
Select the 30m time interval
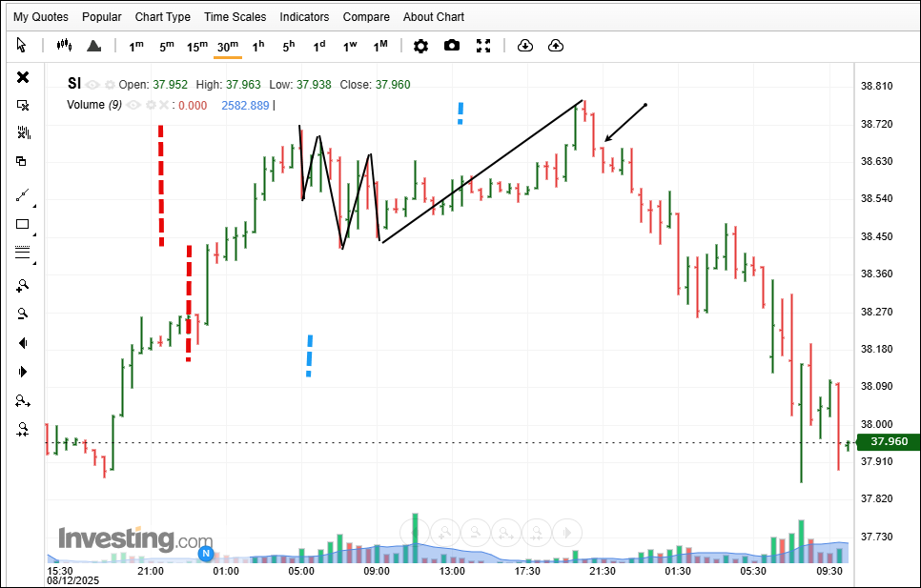227,47
